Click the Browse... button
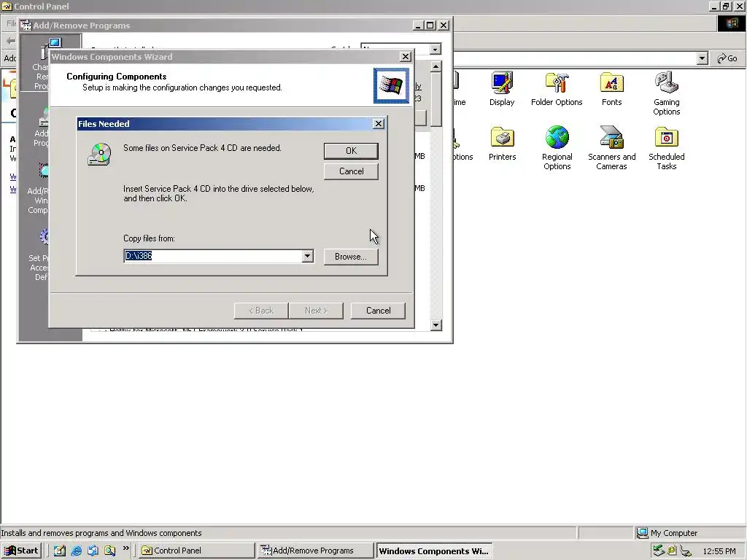747x560 pixels. [351, 257]
